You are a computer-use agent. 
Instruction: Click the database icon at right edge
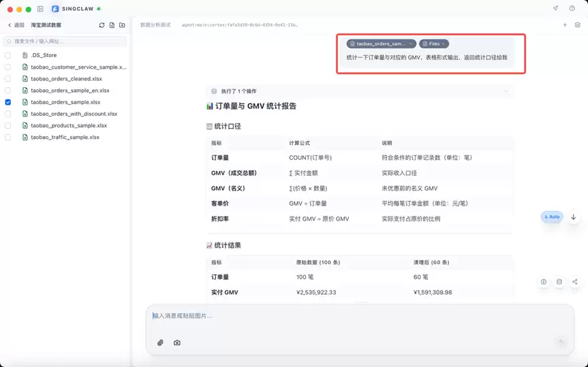559,282
